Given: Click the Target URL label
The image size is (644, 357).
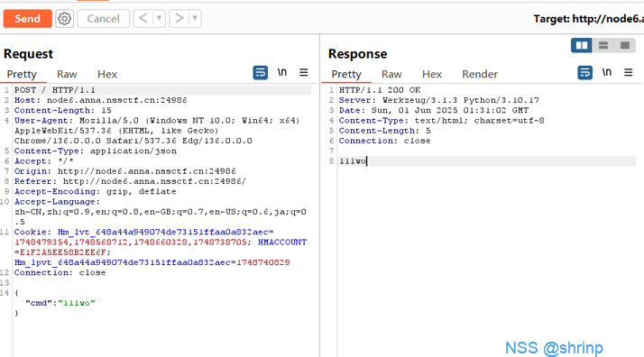Looking at the screenshot, I should pos(589,19).
